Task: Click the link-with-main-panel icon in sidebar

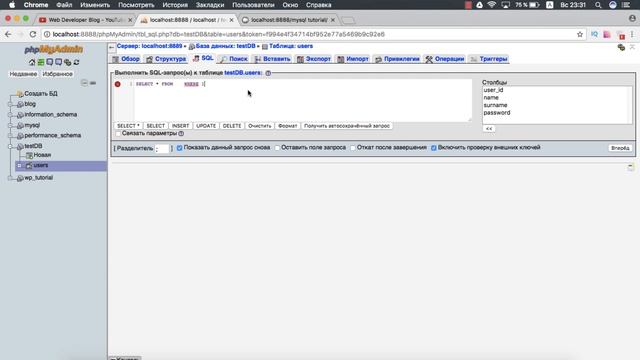Action: pos(93,83)
